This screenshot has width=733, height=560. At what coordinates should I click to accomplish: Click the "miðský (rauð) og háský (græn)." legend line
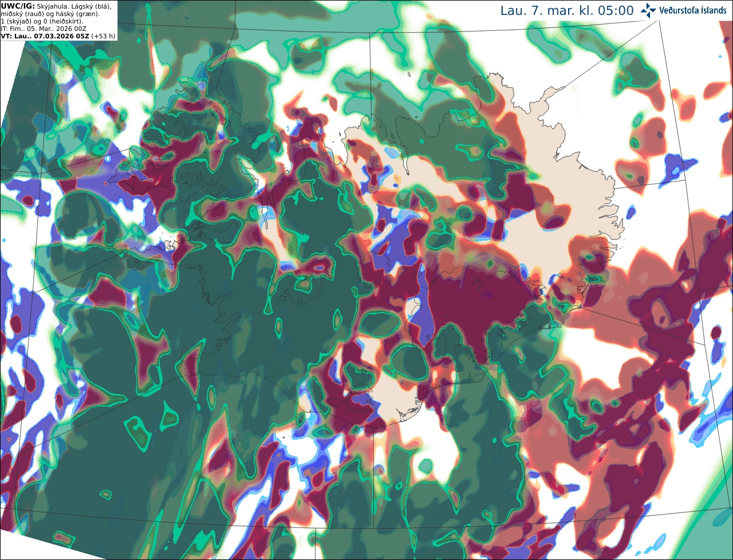[x=50, y=14]
